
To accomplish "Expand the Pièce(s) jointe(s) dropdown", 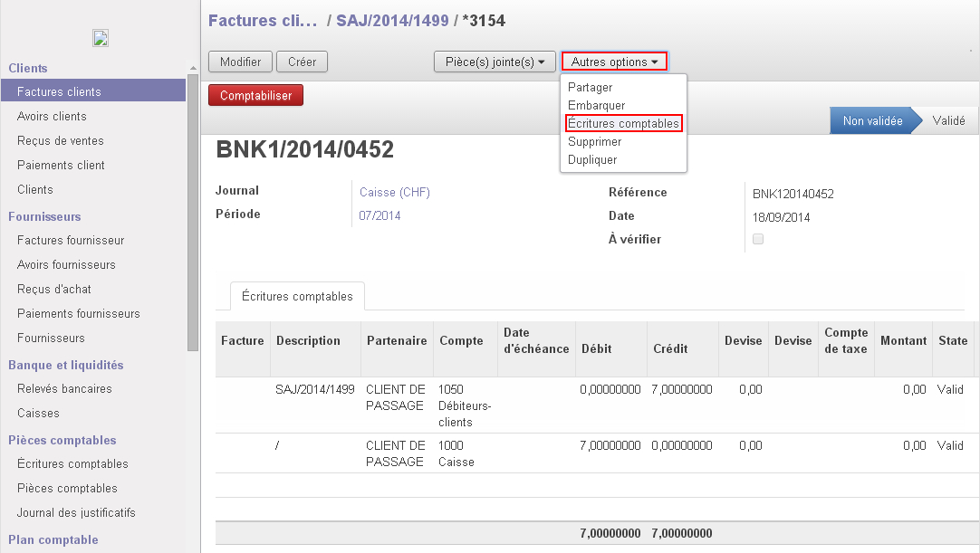I will (x=495, y=62).
